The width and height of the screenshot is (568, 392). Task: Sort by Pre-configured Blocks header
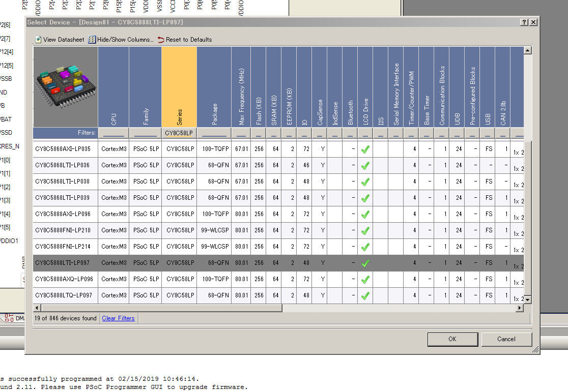pos(472,87)
